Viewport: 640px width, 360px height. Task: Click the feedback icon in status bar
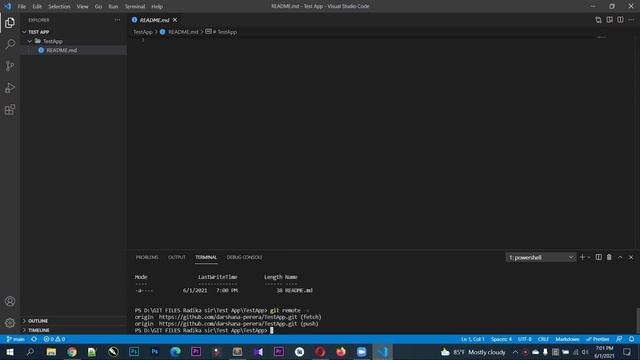click(619, 339)
